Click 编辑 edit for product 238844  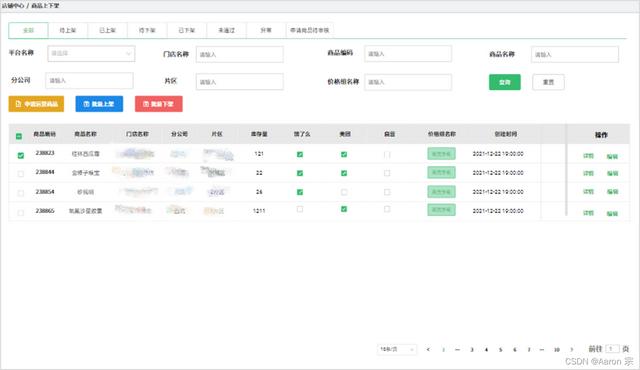coord(612,173)
